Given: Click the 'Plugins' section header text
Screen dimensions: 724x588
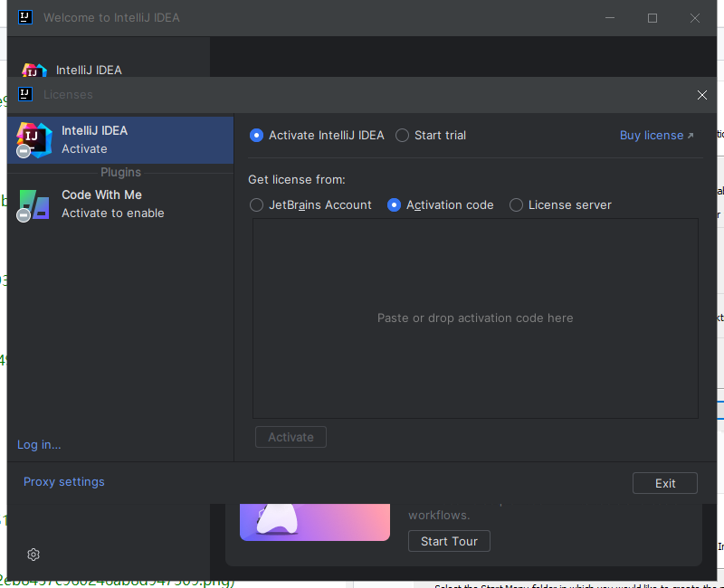Looking at the screenshot, I should (x=120, y=172).
